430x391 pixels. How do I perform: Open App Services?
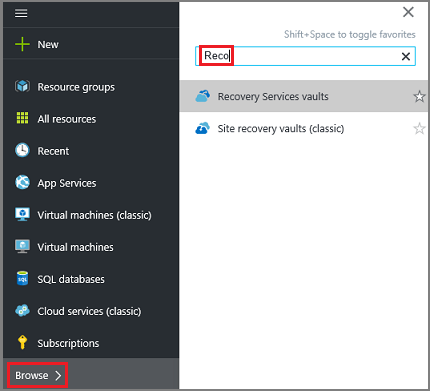coord(91,183)
